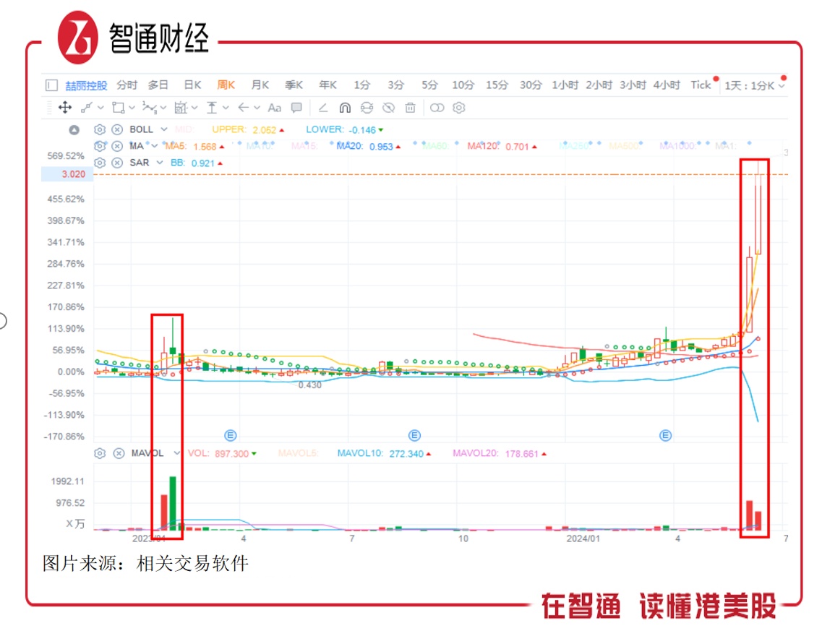
Task: Open the trend line tool dropdown arrow
Action: pyautogui.click(x=100, y=108)
